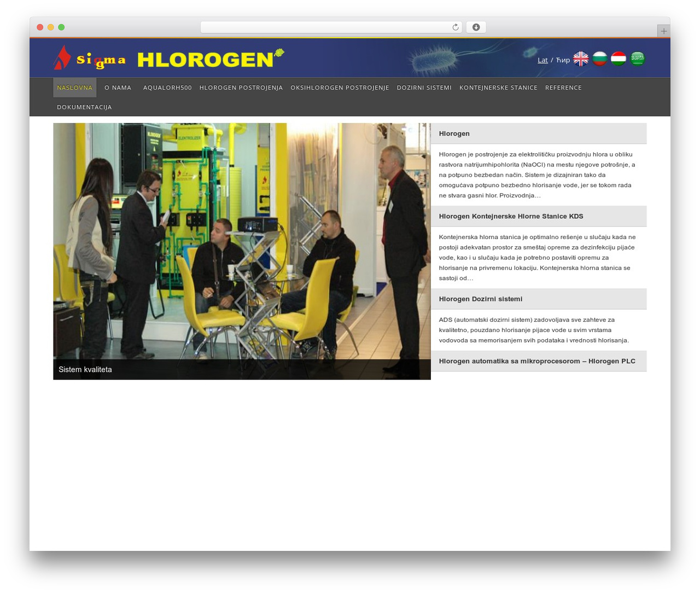Screen dimensions: 700x593
Task: Pick the Arabic green flag language icon
Action: [x=637, y=59]
